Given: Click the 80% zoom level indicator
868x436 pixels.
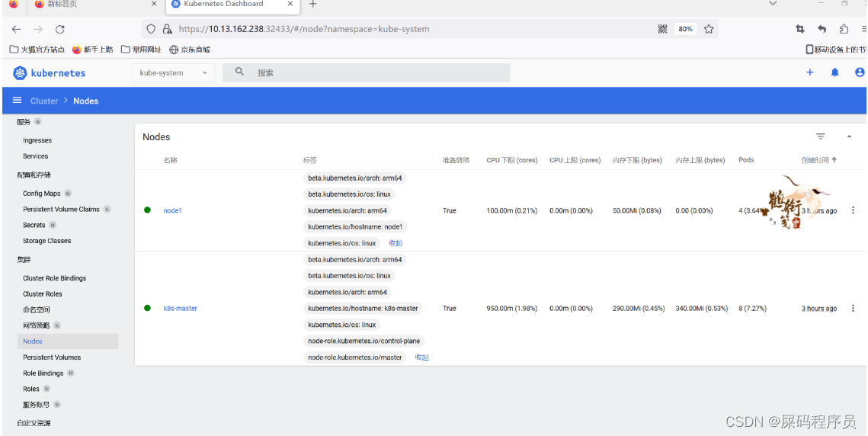Looking at the screenshot, I should (x=685, y=29).
